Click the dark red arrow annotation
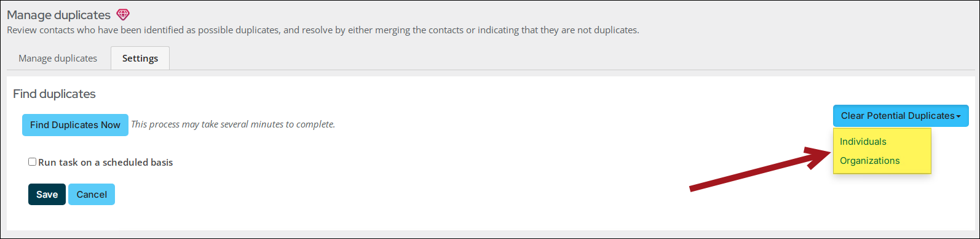 759,168
